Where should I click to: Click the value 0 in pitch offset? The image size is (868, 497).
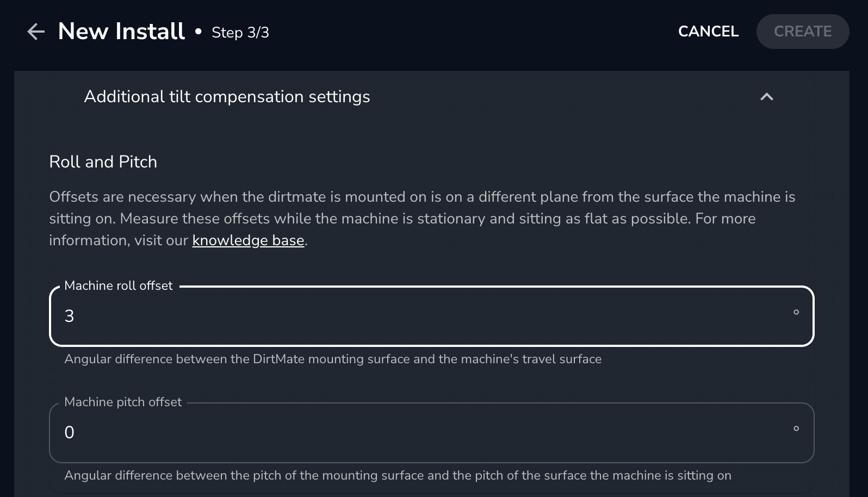[x=69, y=432]
